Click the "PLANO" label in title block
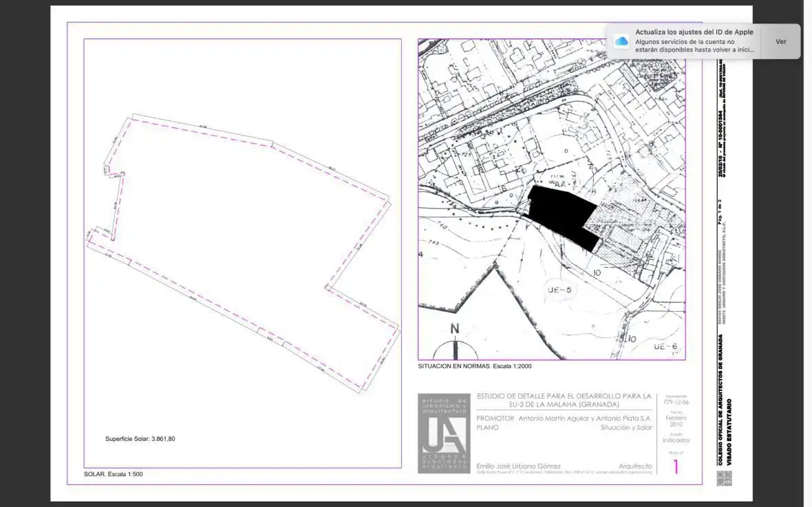This screenshot has height=507, width=812. tap(487, 428)
